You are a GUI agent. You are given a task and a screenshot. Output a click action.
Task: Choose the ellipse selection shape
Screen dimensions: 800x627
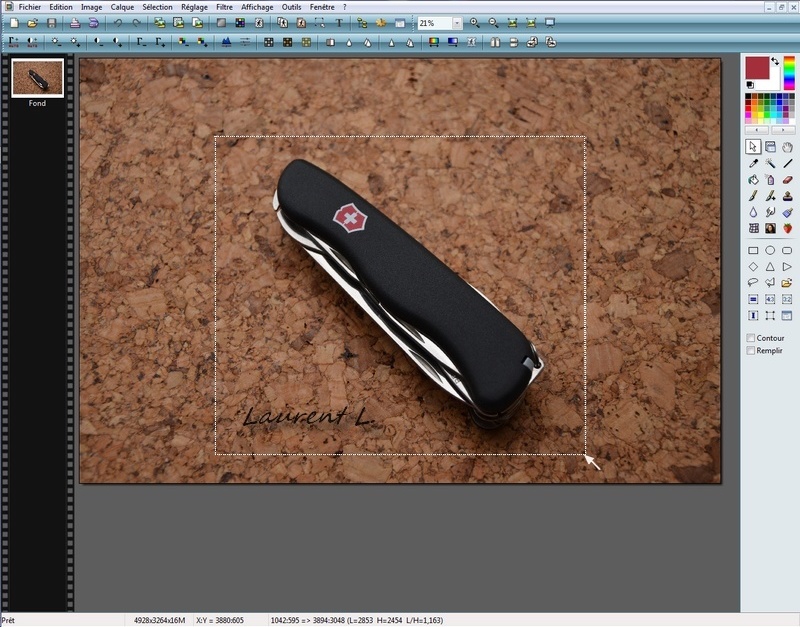770,250
